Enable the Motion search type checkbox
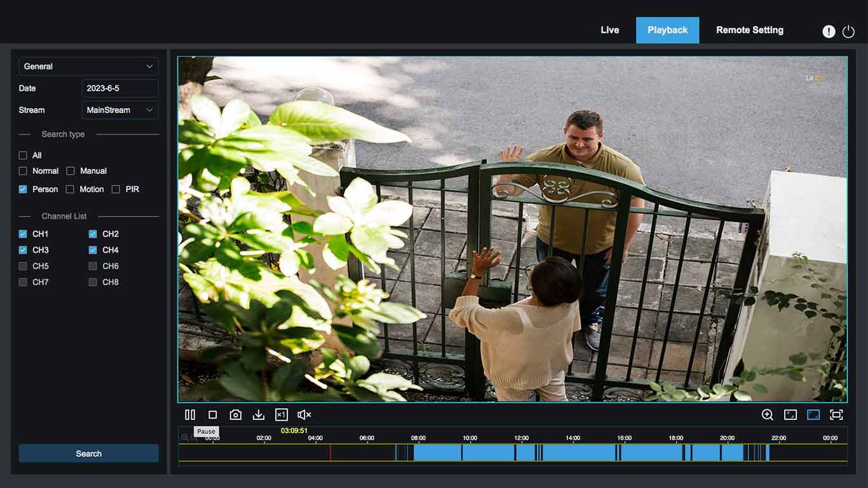This screenshot has width=868, height=488. pos(70,189)
